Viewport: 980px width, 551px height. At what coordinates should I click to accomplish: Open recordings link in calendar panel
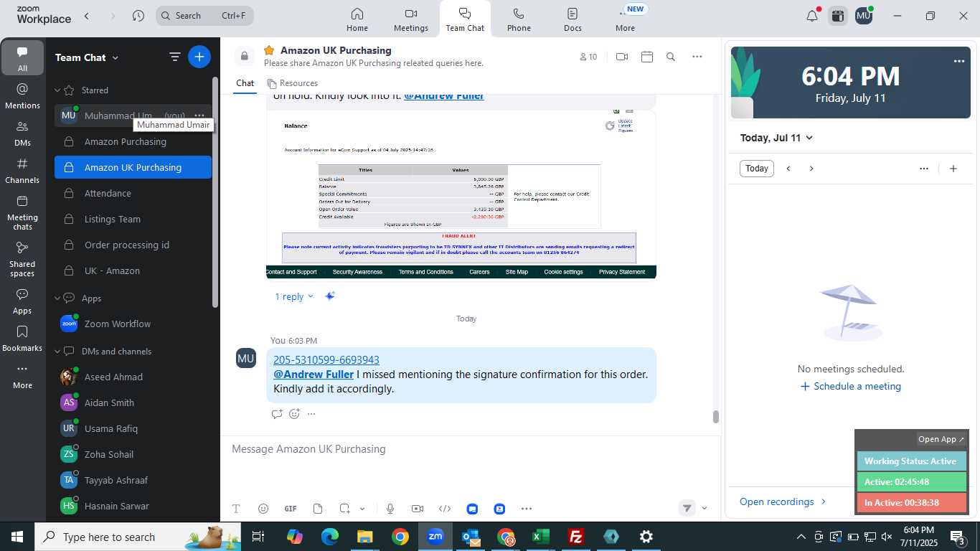(x=783, y=501)
